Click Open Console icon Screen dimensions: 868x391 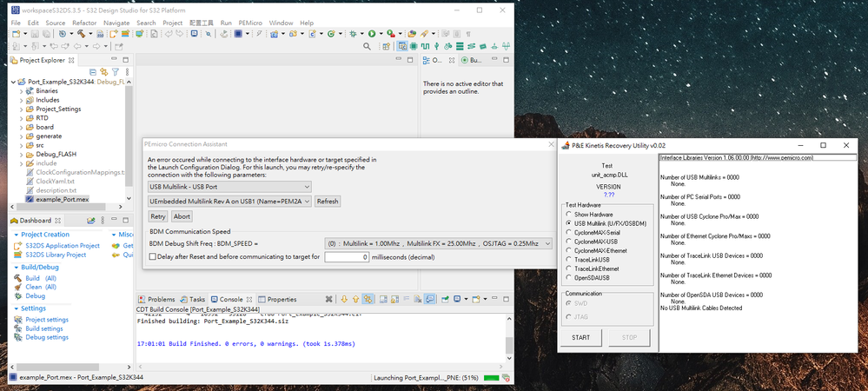point(474,299)
